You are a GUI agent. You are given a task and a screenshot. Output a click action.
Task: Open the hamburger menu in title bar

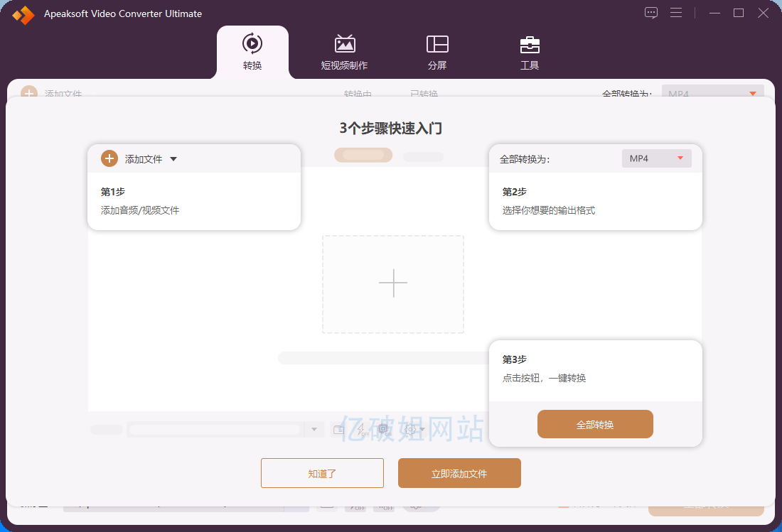[x=676, y=13]
